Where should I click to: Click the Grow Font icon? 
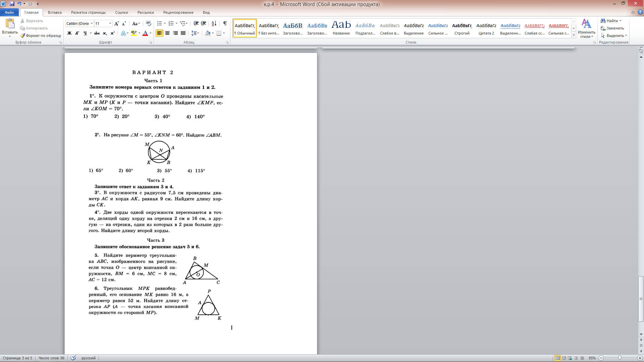coord(116,23)
